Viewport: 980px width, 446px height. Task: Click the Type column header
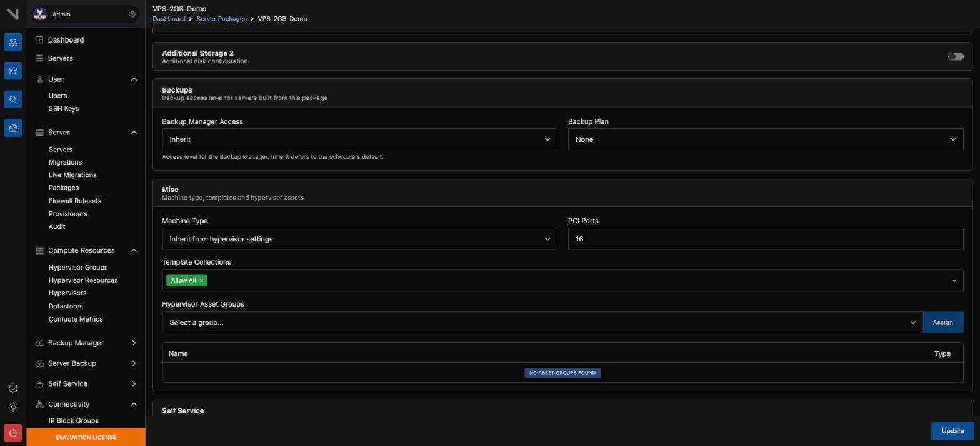942,354
